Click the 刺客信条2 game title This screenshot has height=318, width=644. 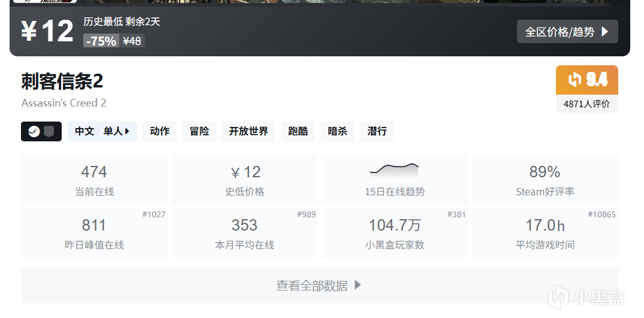[62, 81]
